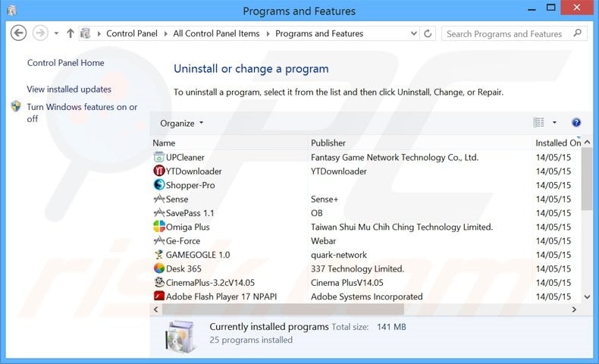599x364 pixels.
Task: Click the scroll right arrow
Action: 574,309
